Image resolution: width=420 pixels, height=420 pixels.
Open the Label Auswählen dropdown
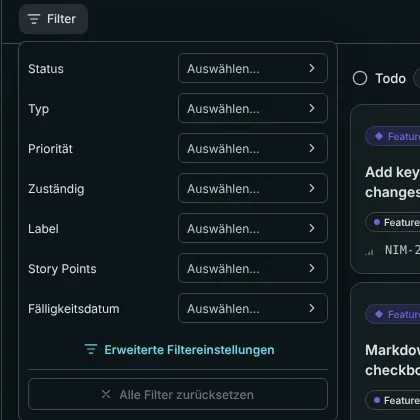(x=253, y=228)
